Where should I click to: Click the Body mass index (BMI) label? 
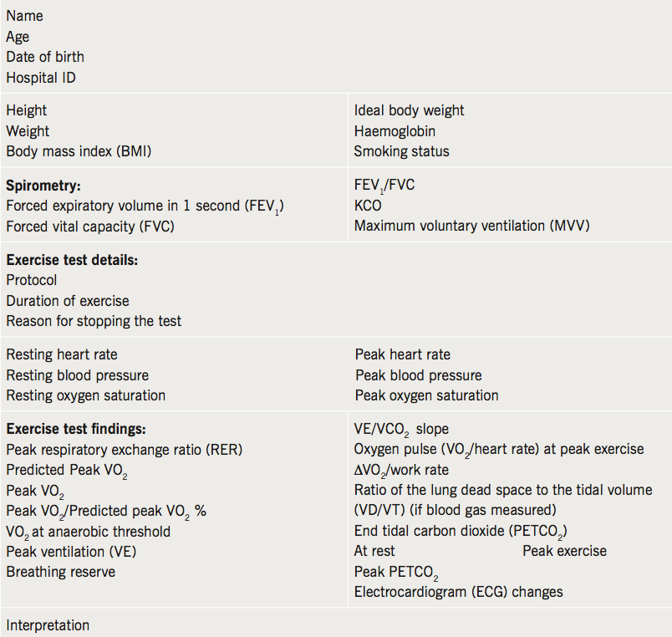click(79, 151)
